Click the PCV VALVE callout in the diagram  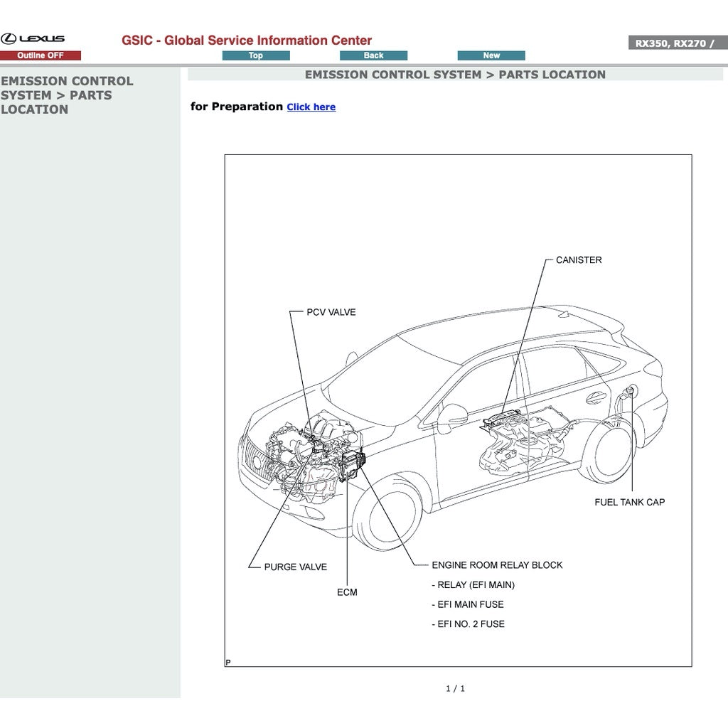331,311
